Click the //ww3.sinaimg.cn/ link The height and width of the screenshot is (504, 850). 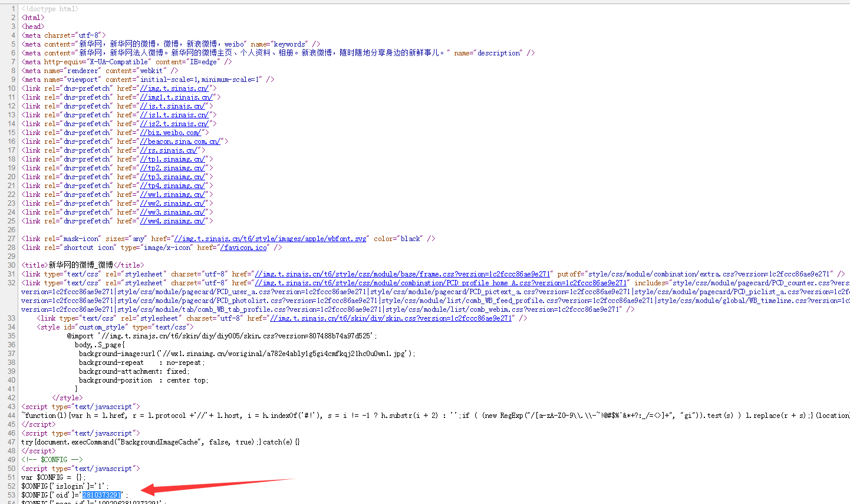pos(172,212)
